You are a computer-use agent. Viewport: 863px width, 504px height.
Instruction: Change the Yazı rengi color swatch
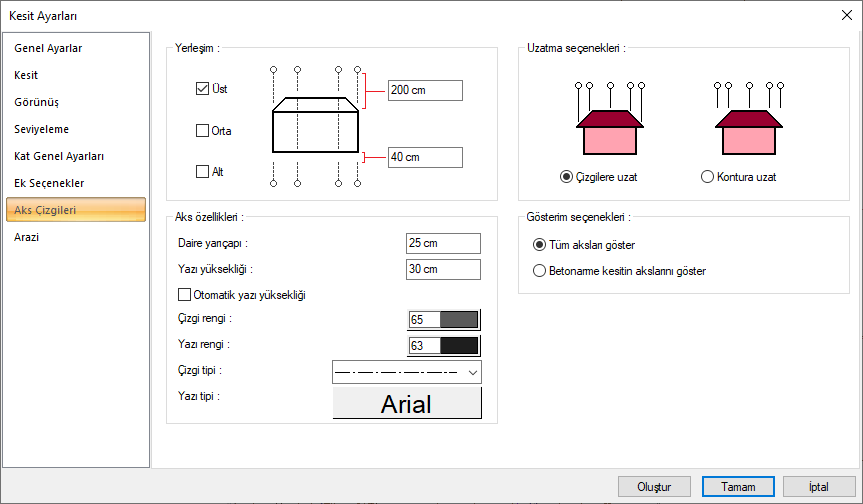[x=444, y=346]
